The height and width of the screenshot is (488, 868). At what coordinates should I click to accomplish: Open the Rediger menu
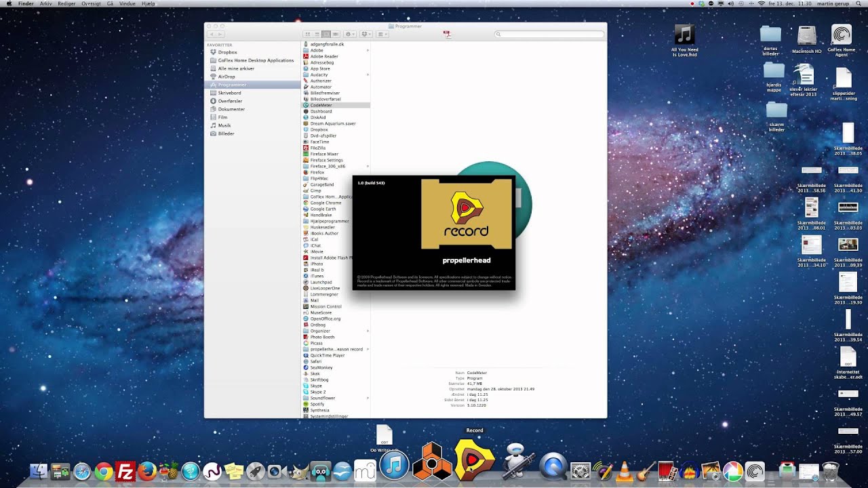coord(66,3)
